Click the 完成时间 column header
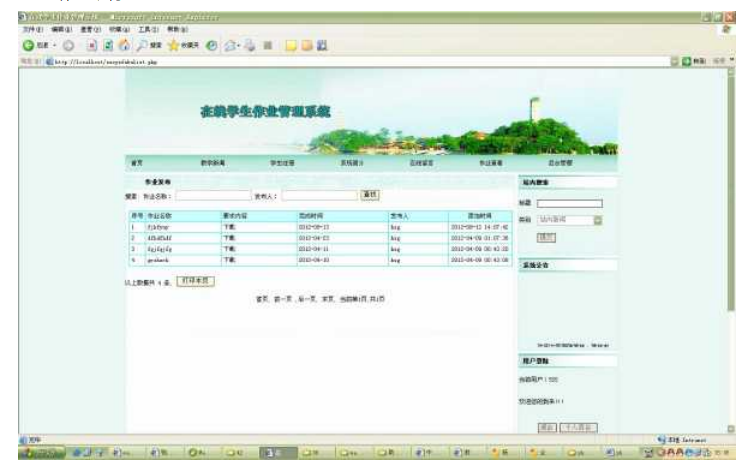The width and height of the screenshot is (753, 471). tap(311, 216)
